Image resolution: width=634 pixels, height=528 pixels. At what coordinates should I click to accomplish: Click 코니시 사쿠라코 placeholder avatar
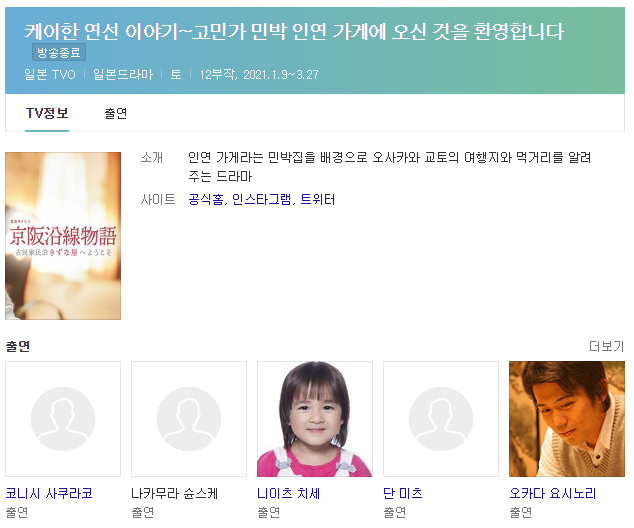click(63, 419)
